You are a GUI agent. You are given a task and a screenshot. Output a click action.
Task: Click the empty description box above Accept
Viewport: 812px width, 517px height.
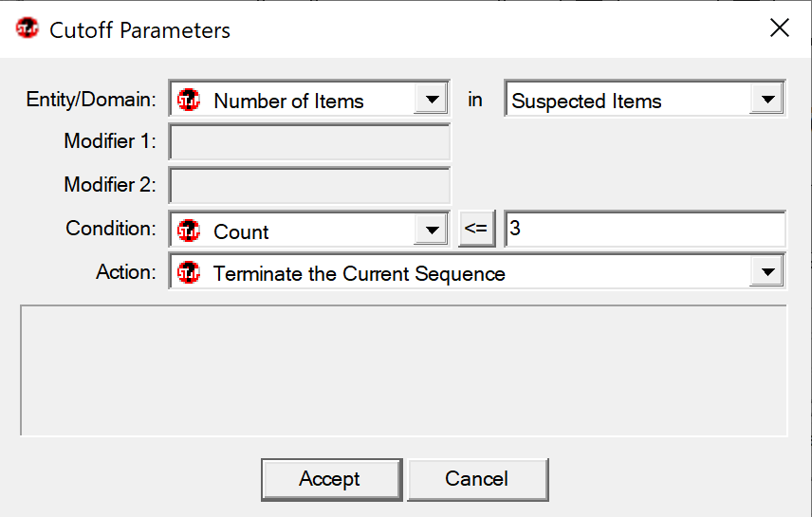coord(404,370)
